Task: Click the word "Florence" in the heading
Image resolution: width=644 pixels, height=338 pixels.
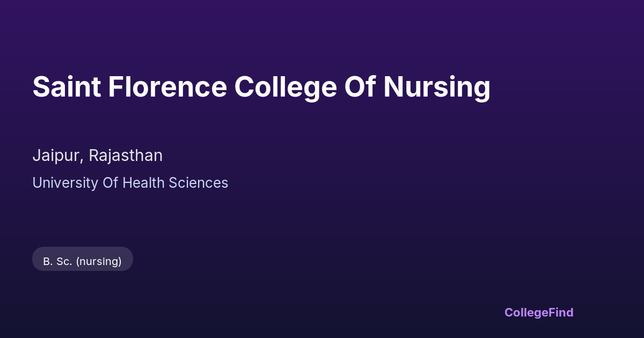Action: (x=167, y=87)
